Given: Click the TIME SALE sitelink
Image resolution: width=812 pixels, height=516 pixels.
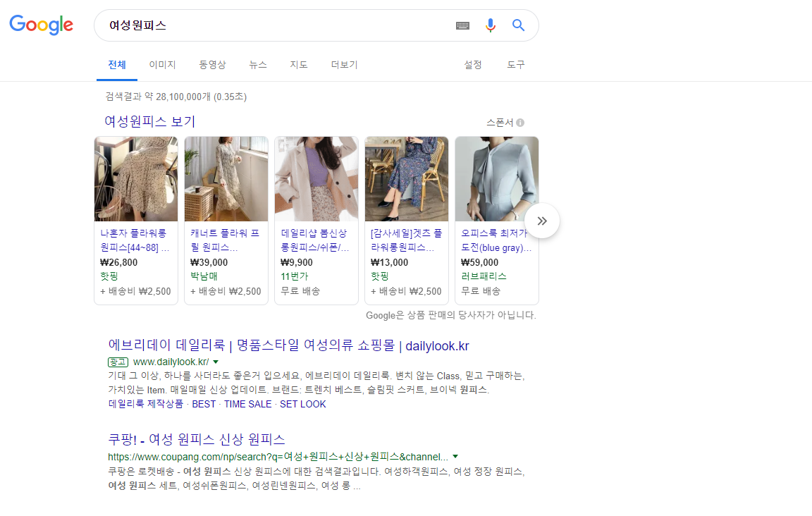Looking at the screenshot, I should click(x=247, y=404).
